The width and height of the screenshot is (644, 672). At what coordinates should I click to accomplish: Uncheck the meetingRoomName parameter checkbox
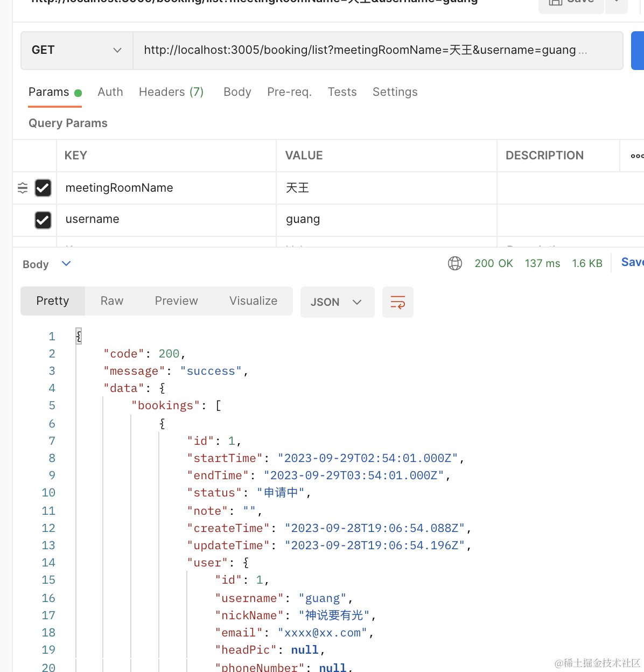point(43,188)
